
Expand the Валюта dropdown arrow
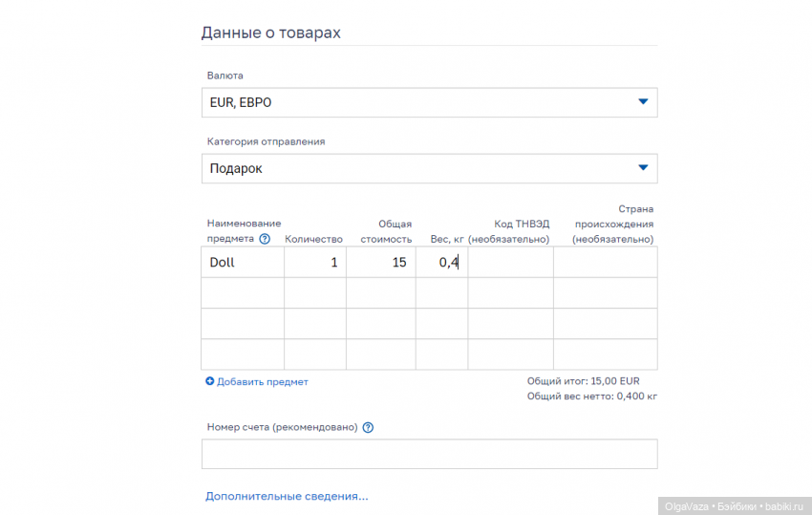click(x=643, y=102)
